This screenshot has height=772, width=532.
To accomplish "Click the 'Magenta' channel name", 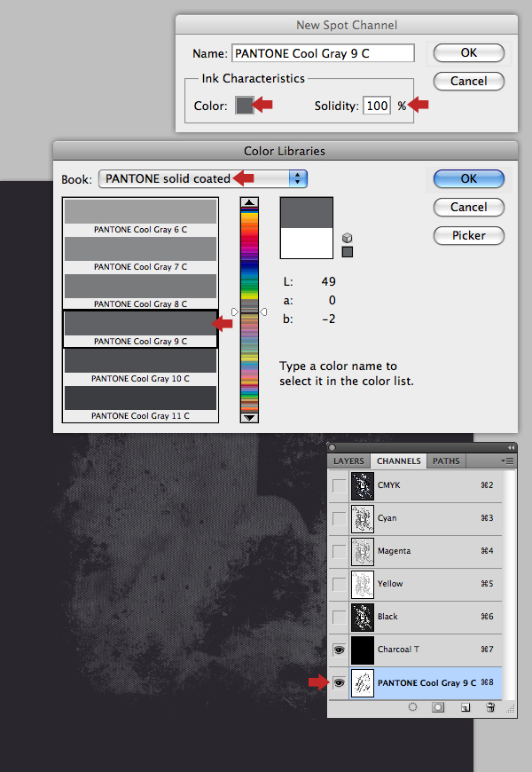I will 394,551.
